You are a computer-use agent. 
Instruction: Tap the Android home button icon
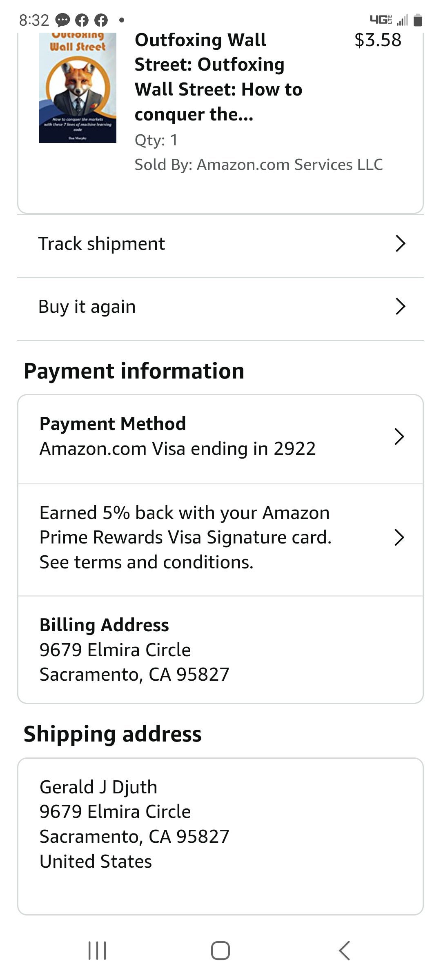220,951
